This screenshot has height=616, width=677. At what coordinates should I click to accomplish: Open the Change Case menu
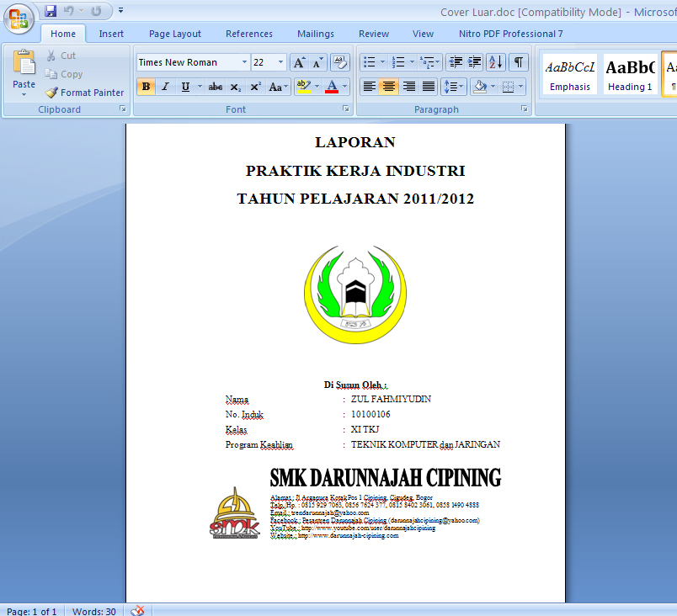click(x=278, y=87)
